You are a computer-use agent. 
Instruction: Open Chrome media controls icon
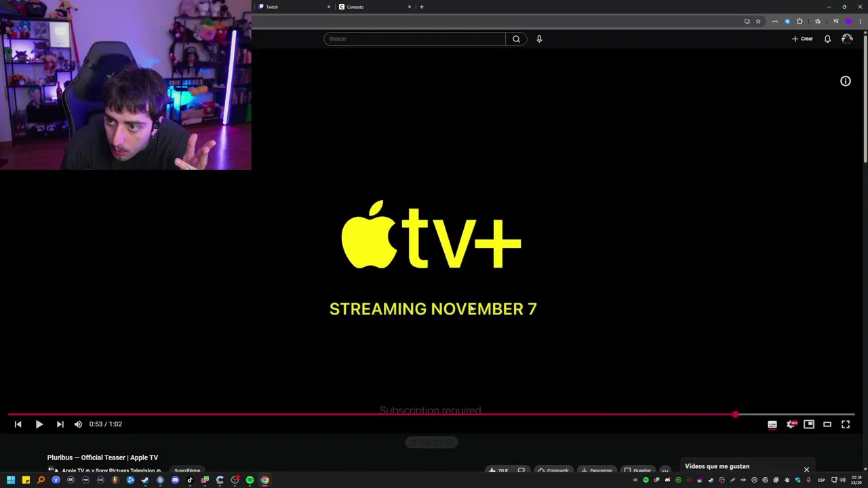pos(836,21)
